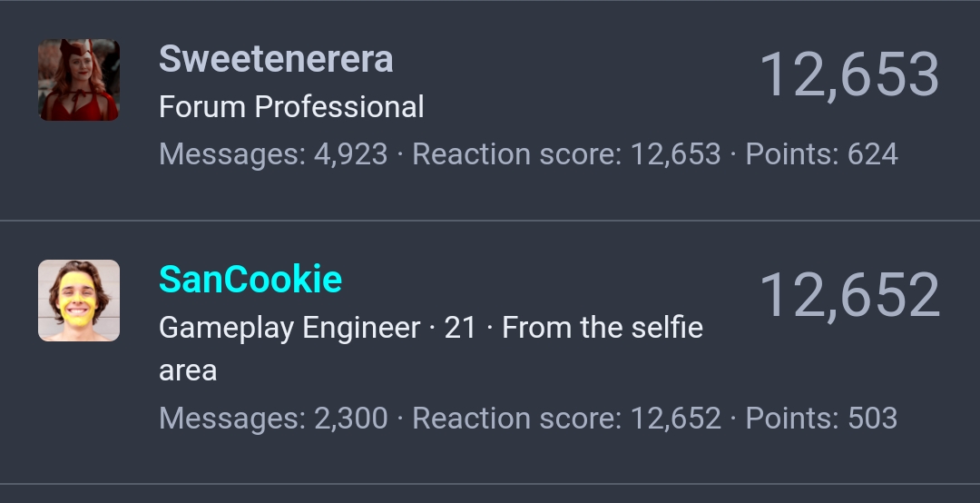Open Sweetenerera's avatar thumbnail
This screenshot has width=980, height=503.
[x=79, y=80]
